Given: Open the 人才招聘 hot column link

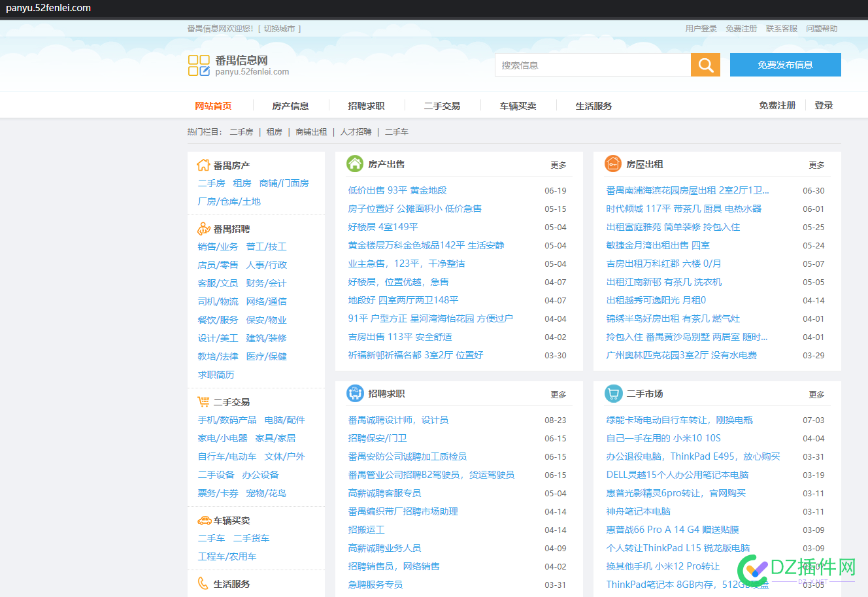Looking at the screenshot, I should [356, 132].
